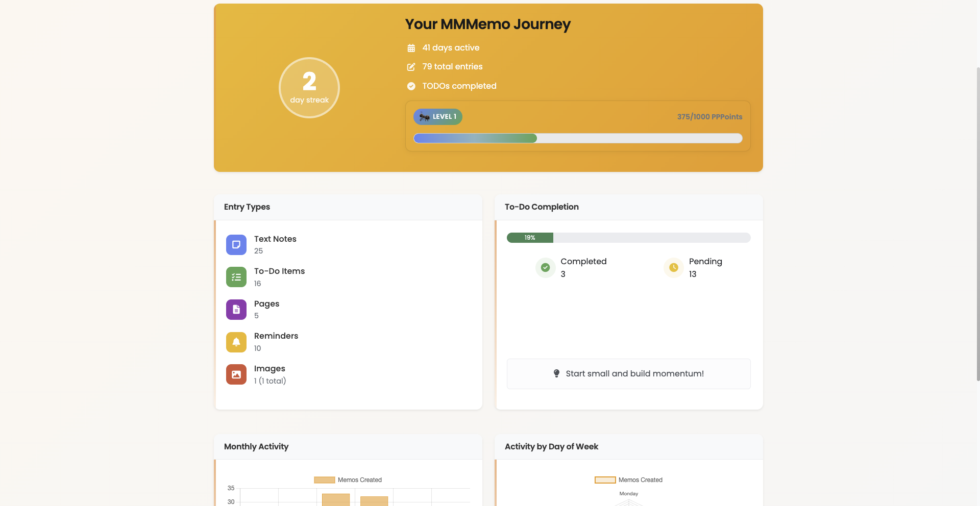Click the 'Images' entry label

pyautogui.click(x=269, y=368)
